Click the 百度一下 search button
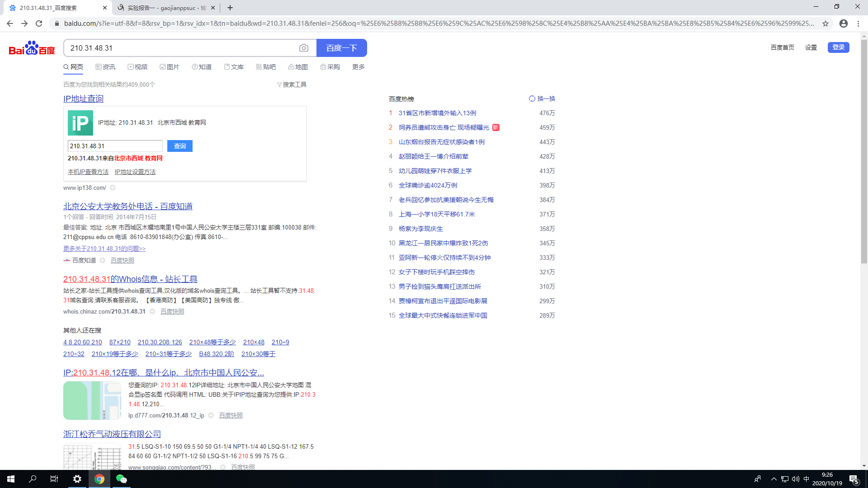 (341, 48)
